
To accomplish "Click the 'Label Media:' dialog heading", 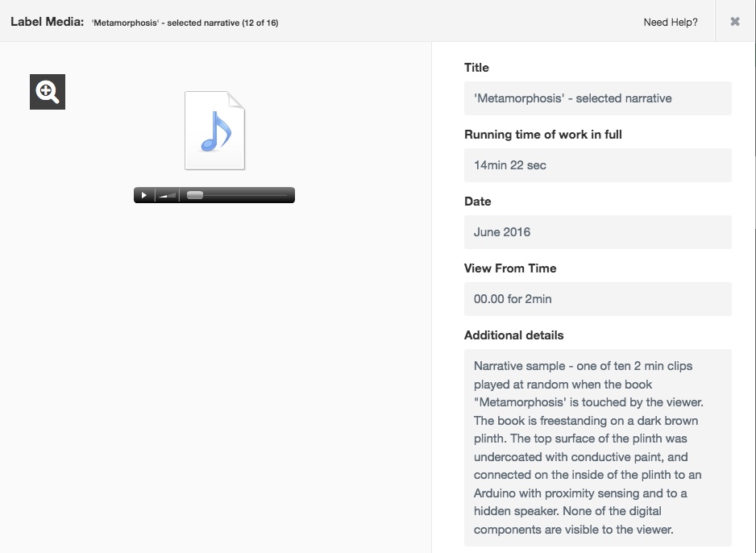I will click(x=47, y=22).
